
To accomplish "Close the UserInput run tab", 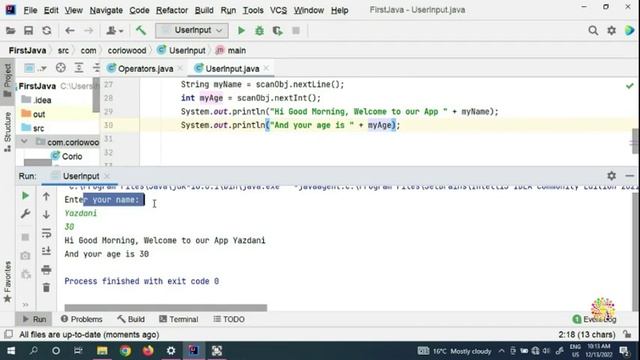I will pyautogui.click(x=107, y=176).
